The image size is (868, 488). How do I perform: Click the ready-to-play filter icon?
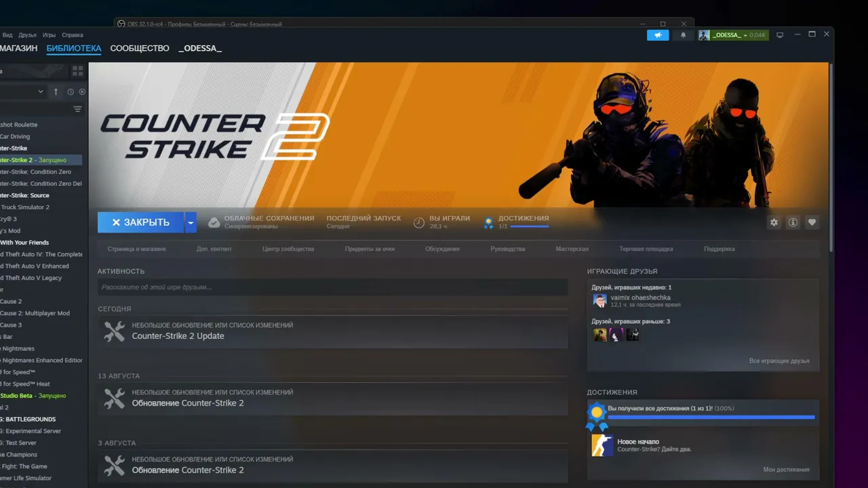point(82,91)
